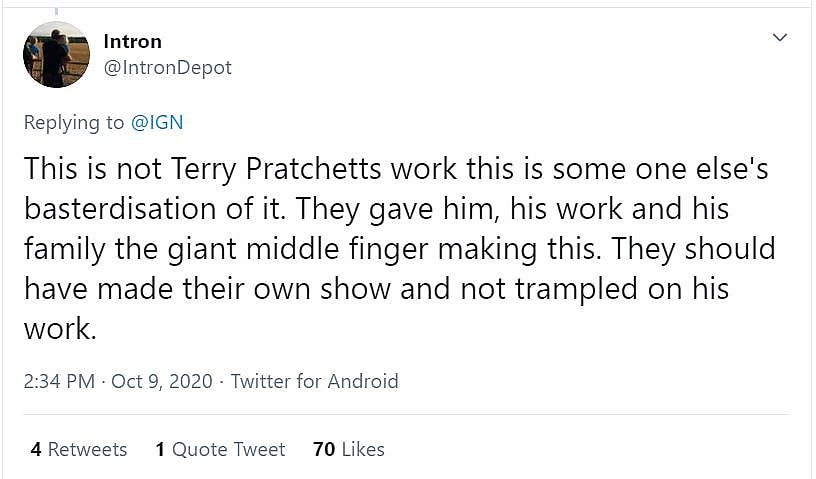Open the tweet options chevron menu
Viewport: 816px width, 479px height.
(780, 38)
